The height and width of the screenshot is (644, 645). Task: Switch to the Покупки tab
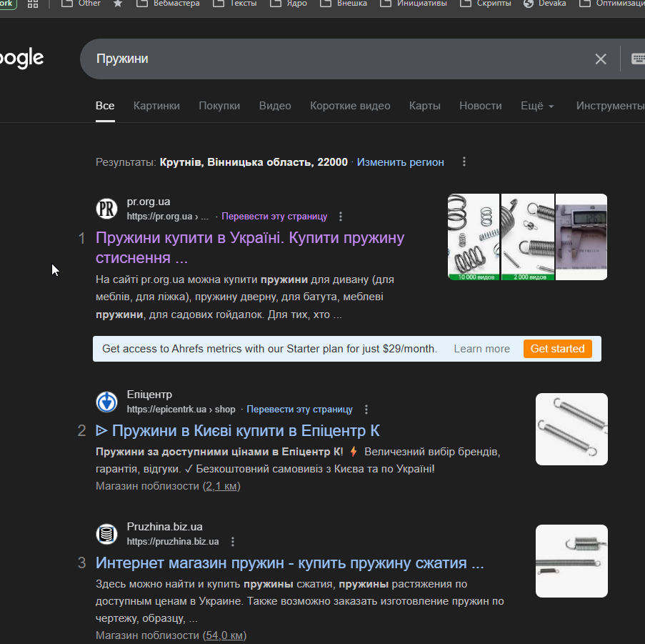[x=219, y=106]
